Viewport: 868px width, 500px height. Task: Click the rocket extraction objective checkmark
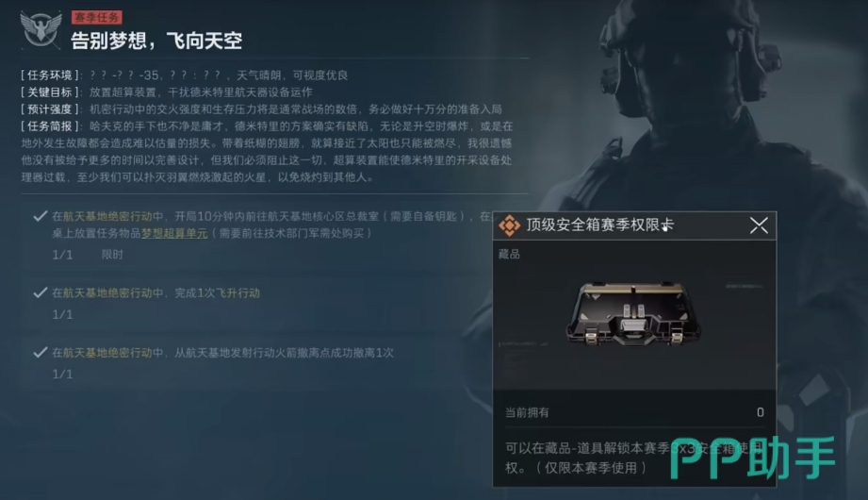pyautogui.click(x=40, y=353)
